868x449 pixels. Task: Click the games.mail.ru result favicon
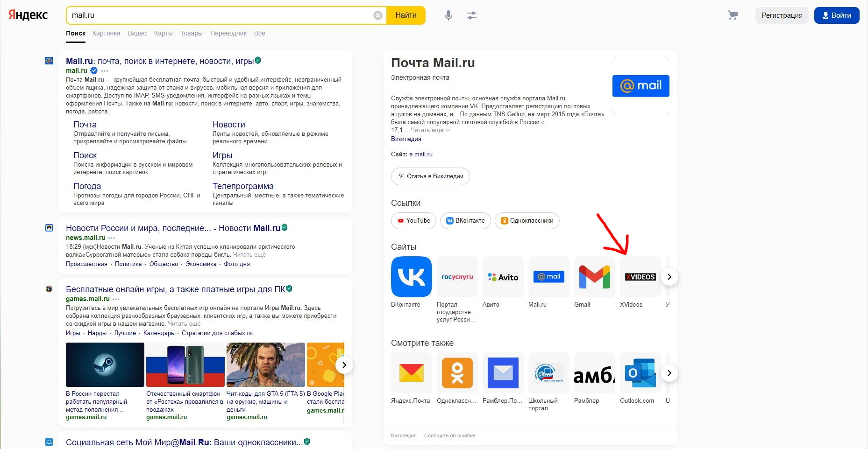pos(49,289)
